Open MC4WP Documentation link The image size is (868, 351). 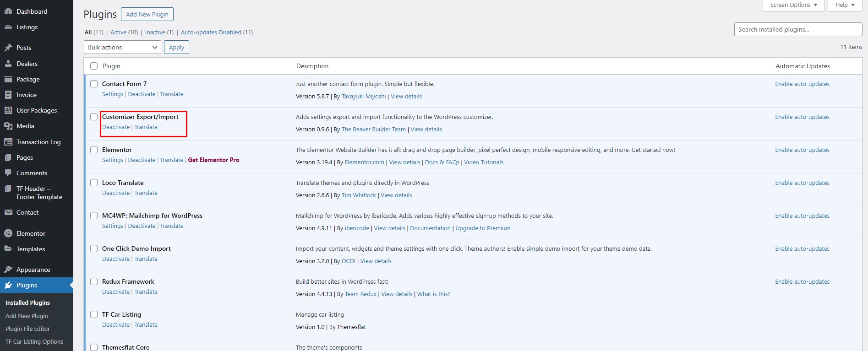pyautogui.click(x=430, y=228)
